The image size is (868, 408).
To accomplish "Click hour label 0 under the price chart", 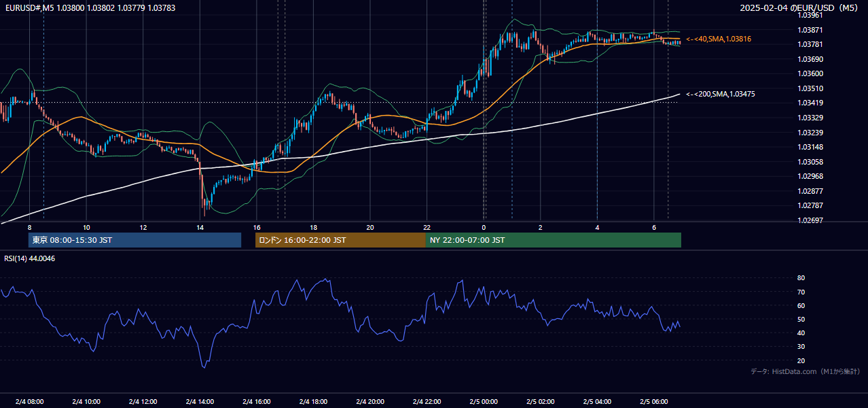I will click(x=484, y=227).
